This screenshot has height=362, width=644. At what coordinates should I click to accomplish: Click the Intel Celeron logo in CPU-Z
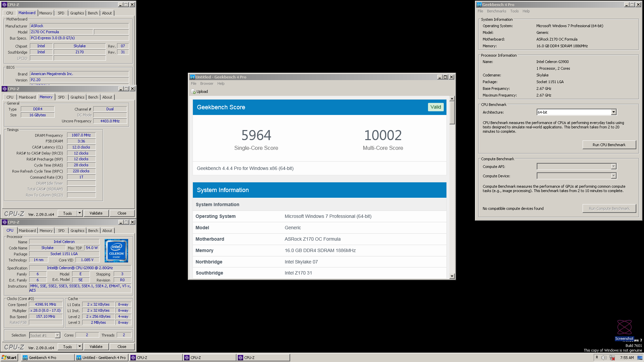point(116,251)
